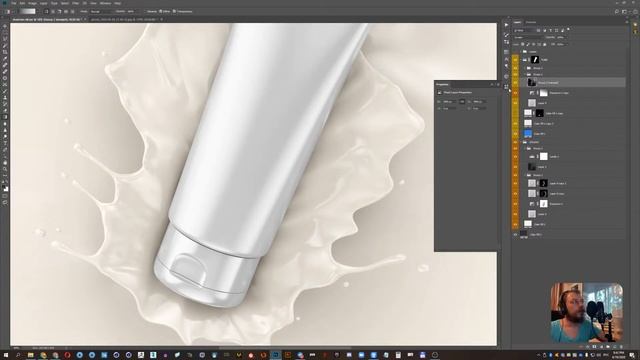Toggle the Dither checkbox
The width and height of the screenshot is (640, 360).
click(x=160, y=11)
